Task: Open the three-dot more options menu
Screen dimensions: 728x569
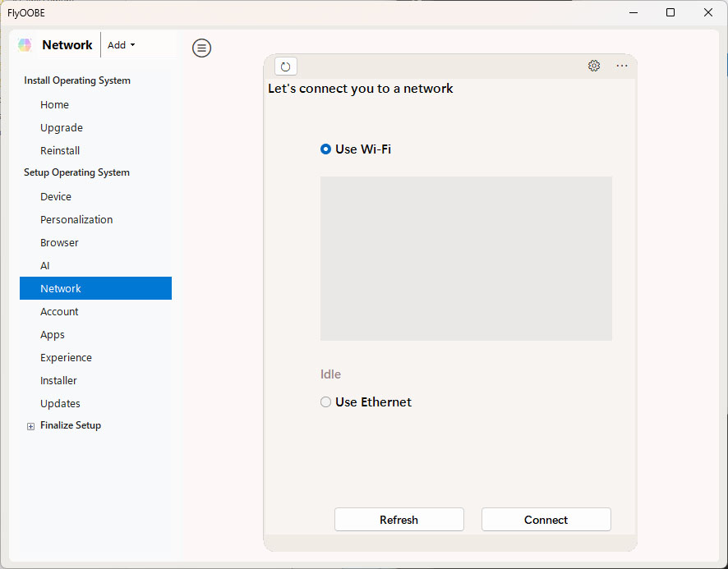Action: tap(622, 66)
